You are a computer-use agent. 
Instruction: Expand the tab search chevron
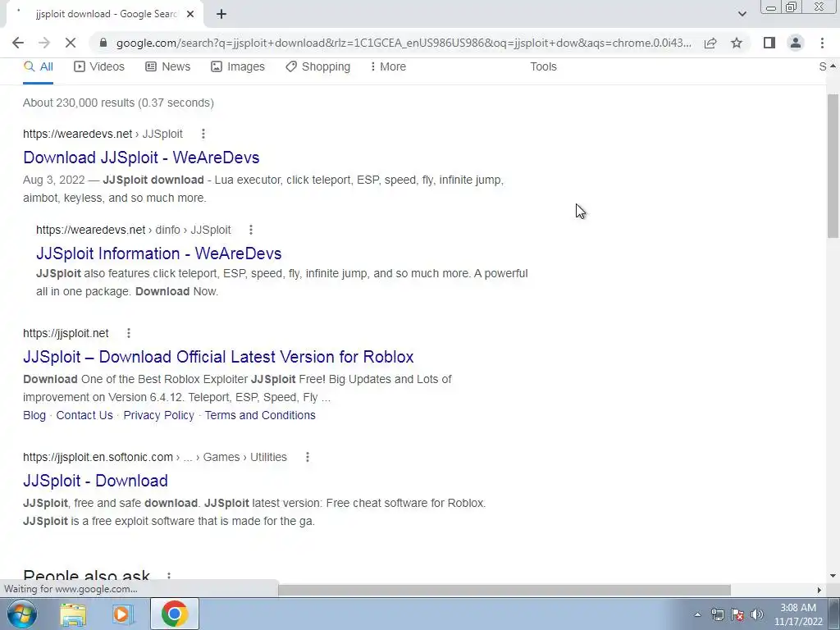(x=742, y=14)
